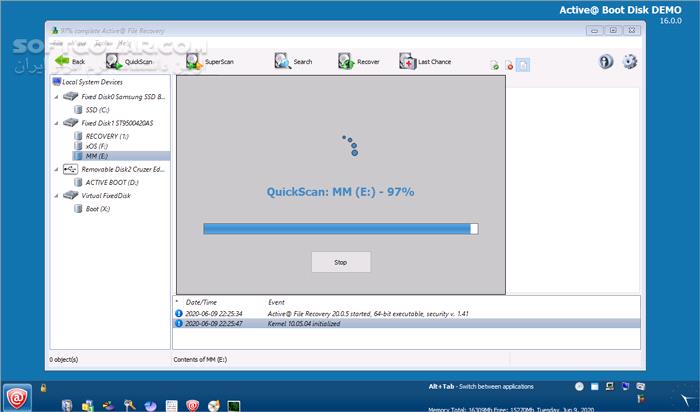Click the highlighted page toolbar icon

coord(523,65)
